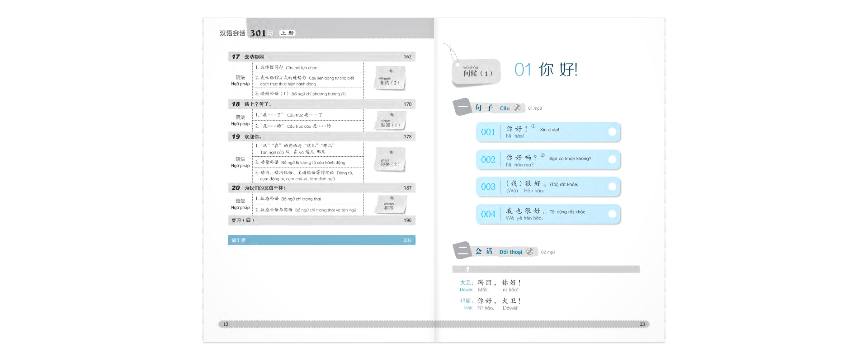Viewport: 868px width, 360px height.
Task: Open lesson 17 去动物园 contents row
Action: pyautogui.click(x=321, y=57)
